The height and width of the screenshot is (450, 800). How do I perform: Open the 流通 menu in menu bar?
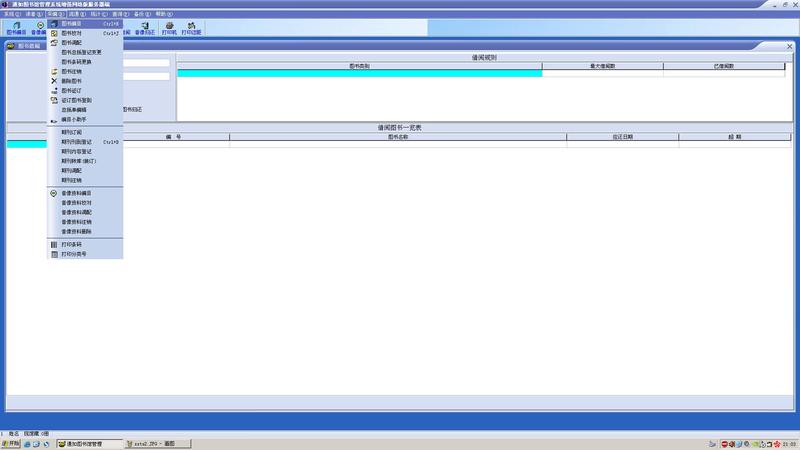pos(74,14)
